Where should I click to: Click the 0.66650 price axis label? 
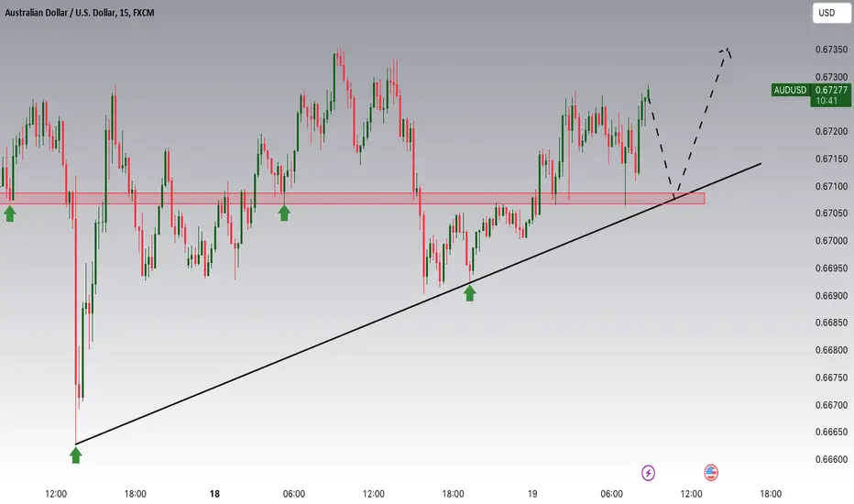831,433
